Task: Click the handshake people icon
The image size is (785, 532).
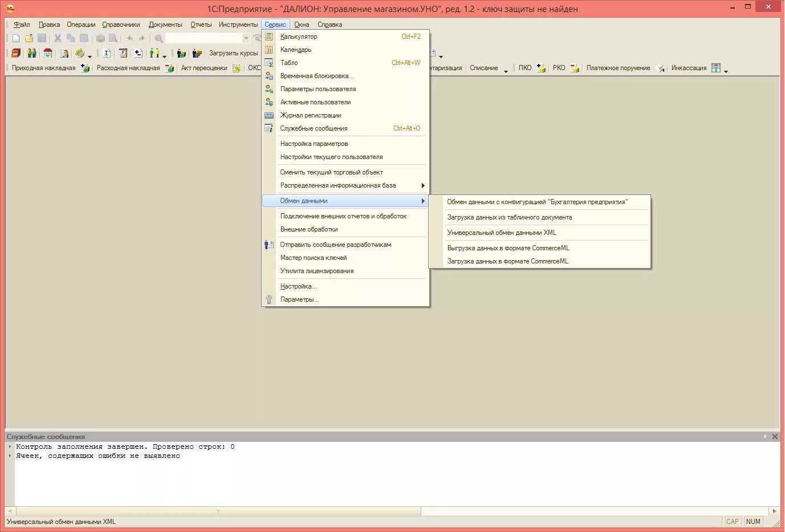Action: tap(154, 53)
